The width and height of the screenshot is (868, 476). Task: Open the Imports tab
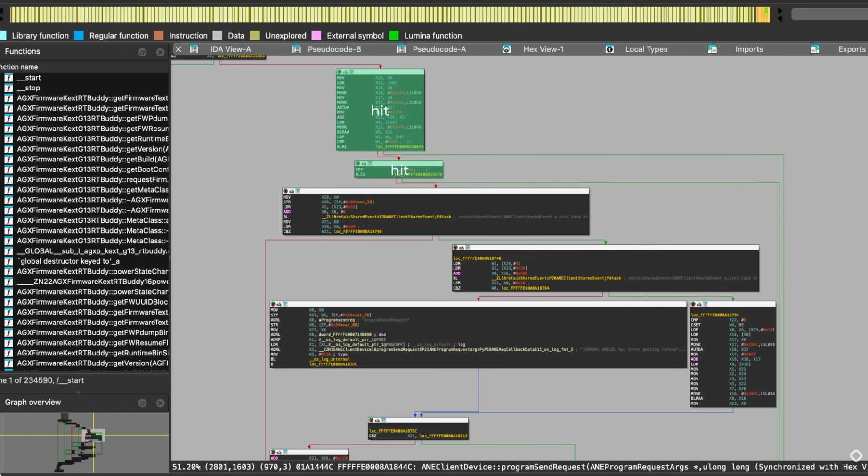(749, 49)
